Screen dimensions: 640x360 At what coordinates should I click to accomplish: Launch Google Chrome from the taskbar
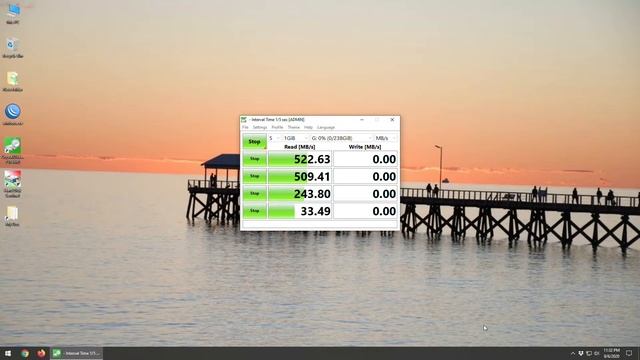25,353
